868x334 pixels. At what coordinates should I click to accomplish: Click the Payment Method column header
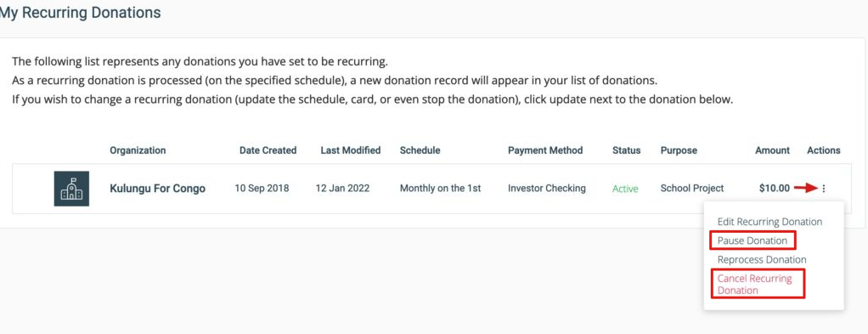pyautogui.click(x=545, y=150)
